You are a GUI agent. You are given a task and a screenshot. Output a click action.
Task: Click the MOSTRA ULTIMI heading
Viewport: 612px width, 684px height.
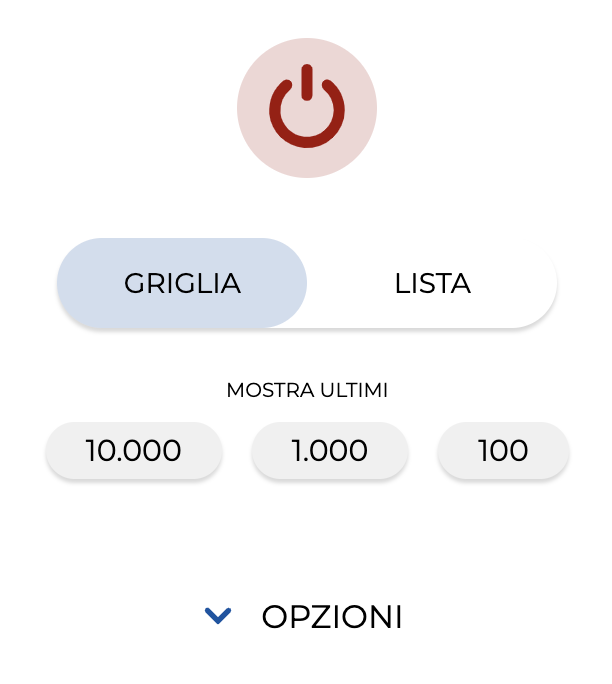pos(307,390)
